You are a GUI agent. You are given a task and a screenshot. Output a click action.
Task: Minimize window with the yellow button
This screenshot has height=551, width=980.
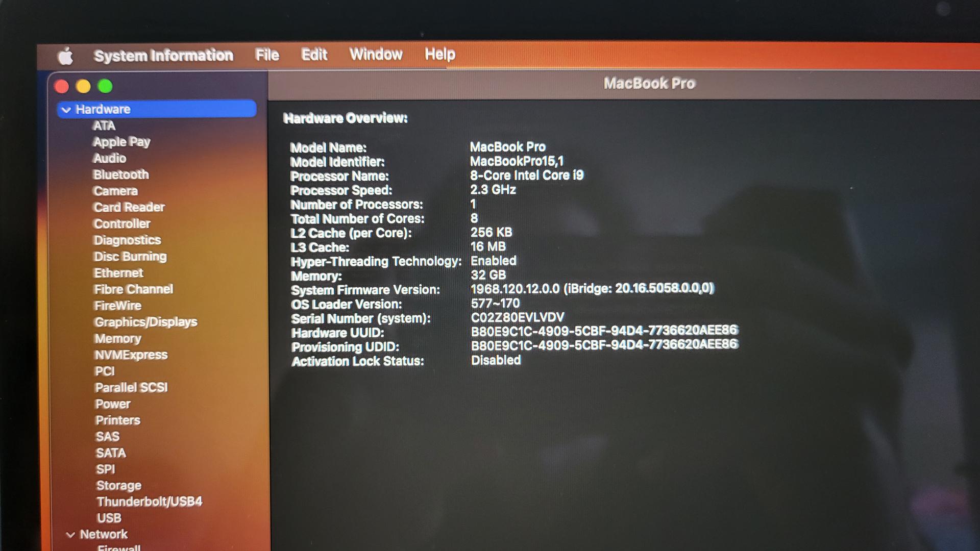pos(83,86)
